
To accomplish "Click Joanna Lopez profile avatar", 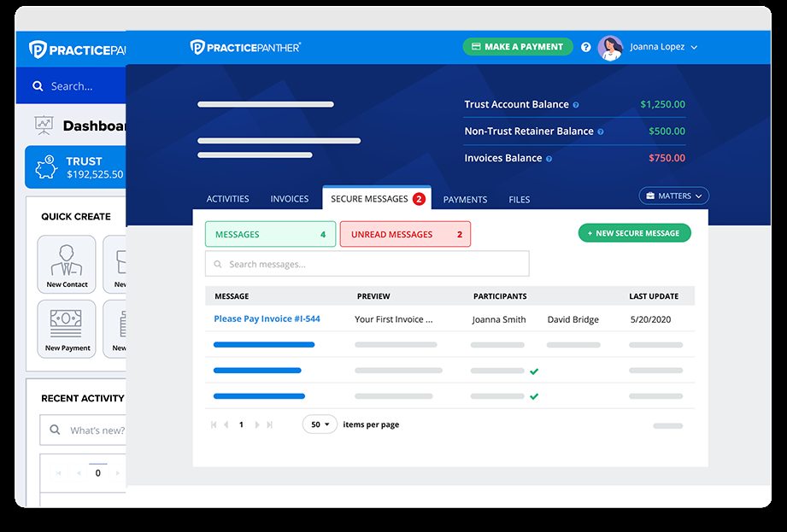I will coord(610,48).
